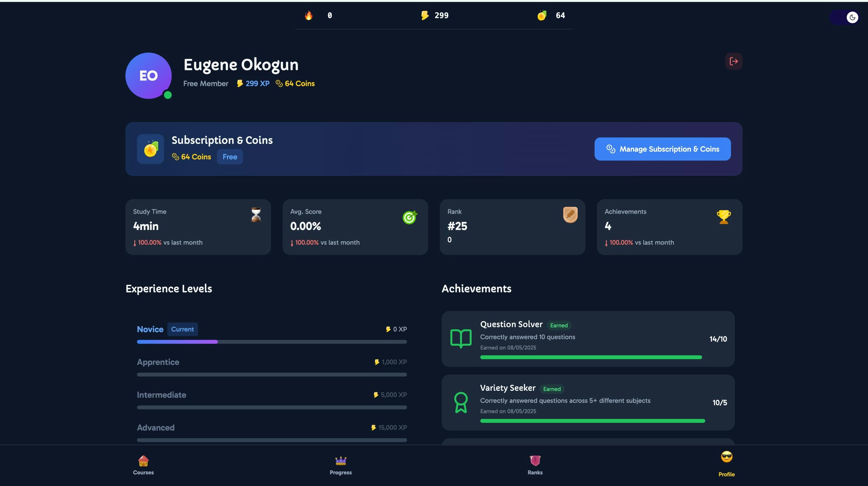
Task: Click the Novice level progress bar
Action: coord(272,342)
